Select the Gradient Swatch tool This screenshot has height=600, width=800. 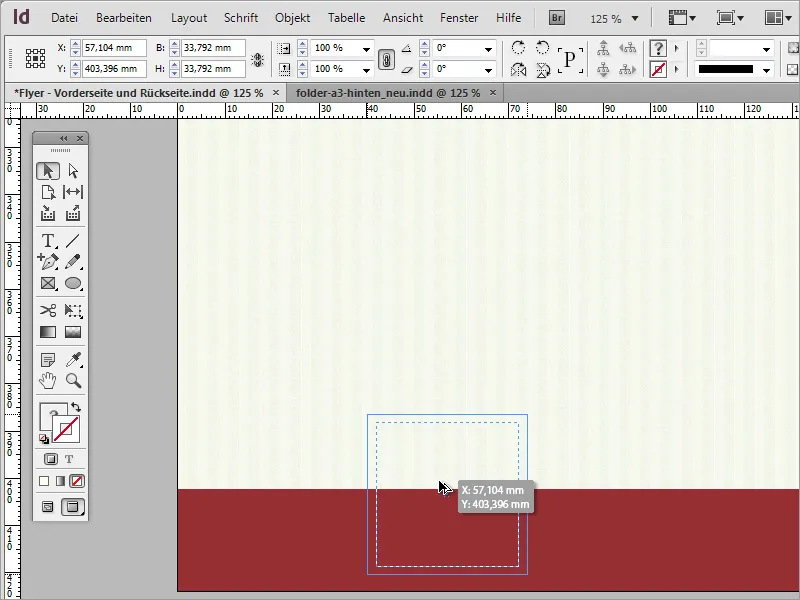(x=48, y=332)
